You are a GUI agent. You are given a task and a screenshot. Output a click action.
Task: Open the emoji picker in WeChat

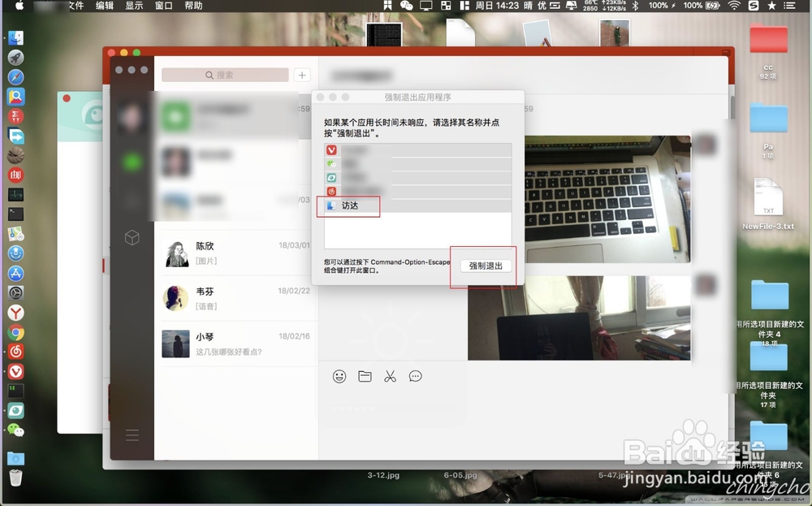click(x=339, y=377)
